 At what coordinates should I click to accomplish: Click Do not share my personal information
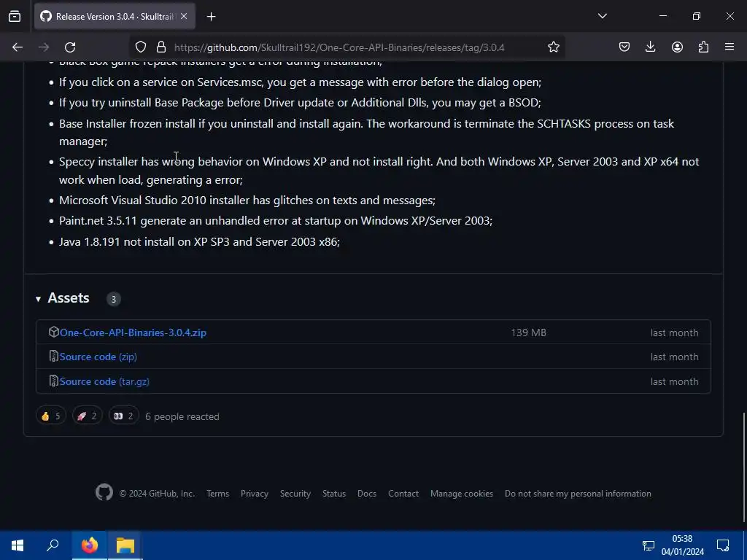578,494
